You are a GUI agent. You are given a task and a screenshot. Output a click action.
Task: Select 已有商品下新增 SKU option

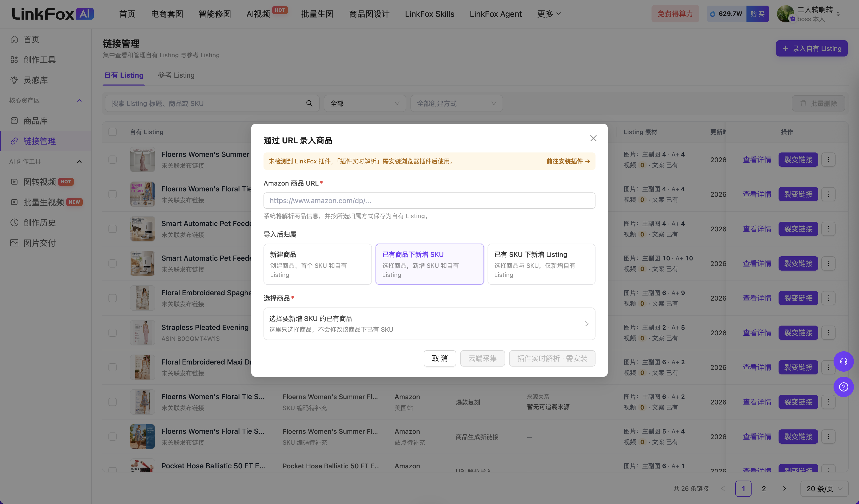coord(429,264)
